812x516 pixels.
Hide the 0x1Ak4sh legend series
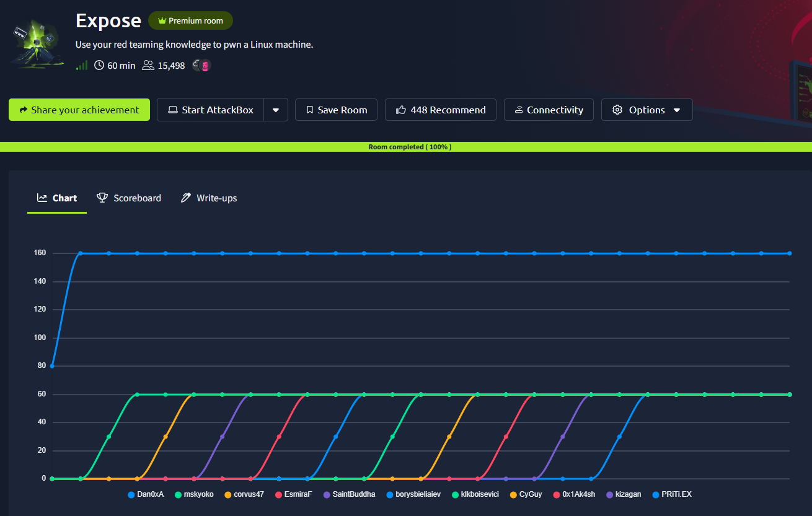[574, 494]
